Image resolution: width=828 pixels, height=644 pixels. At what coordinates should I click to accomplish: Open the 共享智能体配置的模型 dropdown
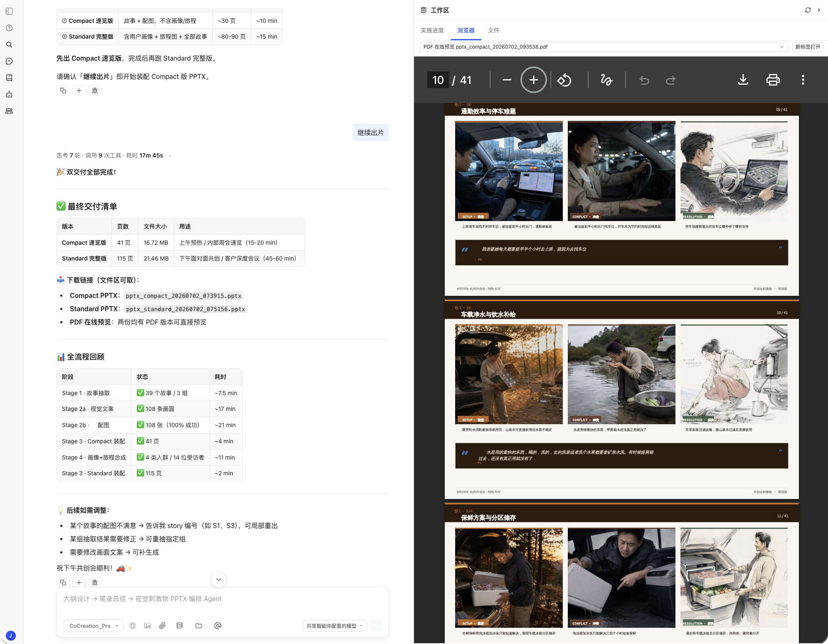click(x=335, y=626)
